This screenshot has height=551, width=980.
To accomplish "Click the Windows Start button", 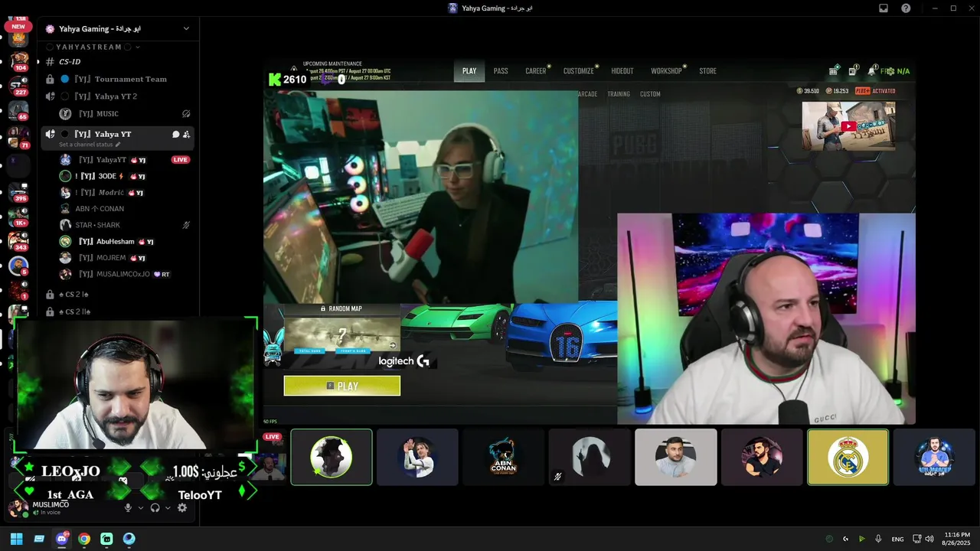I will pos(16,539).
